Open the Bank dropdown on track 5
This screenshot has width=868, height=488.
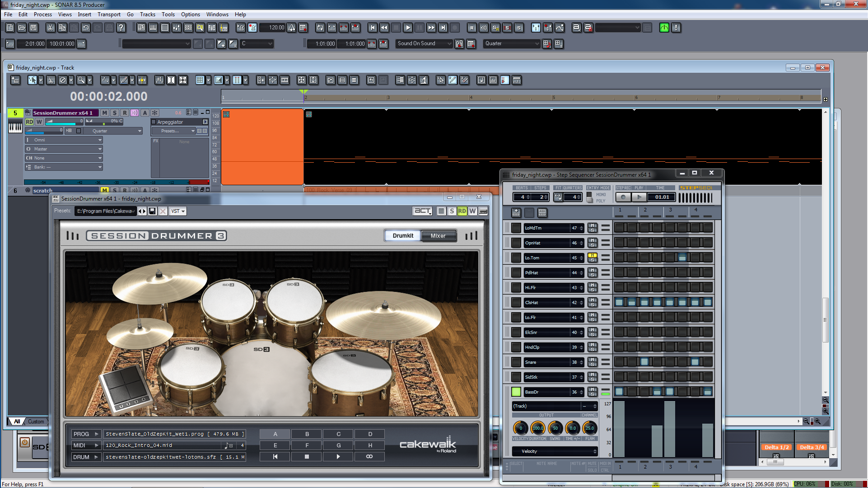64,167
